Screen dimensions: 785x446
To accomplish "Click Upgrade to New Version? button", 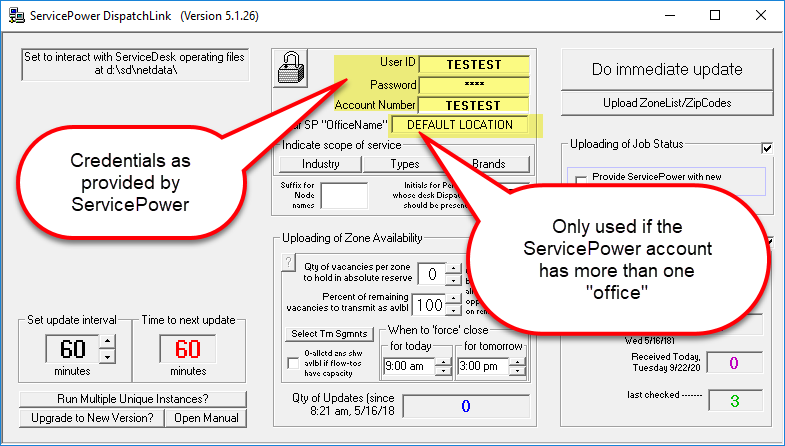I will (92, 418).
